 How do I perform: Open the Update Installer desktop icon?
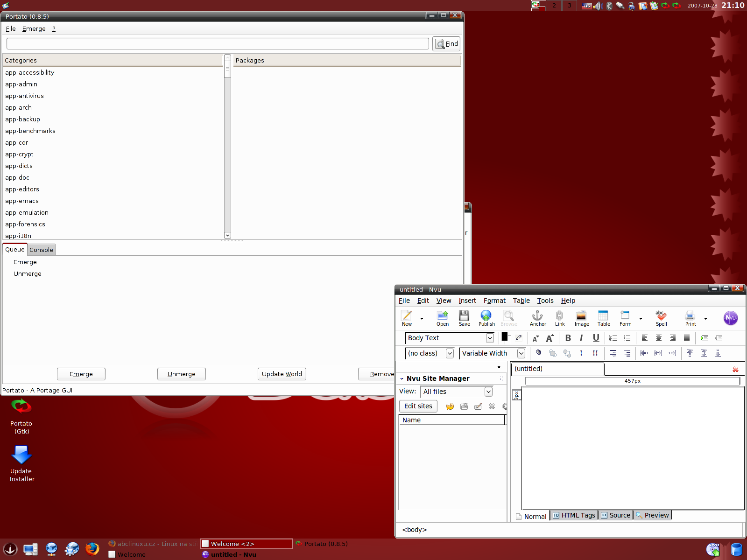pos(22,463)
